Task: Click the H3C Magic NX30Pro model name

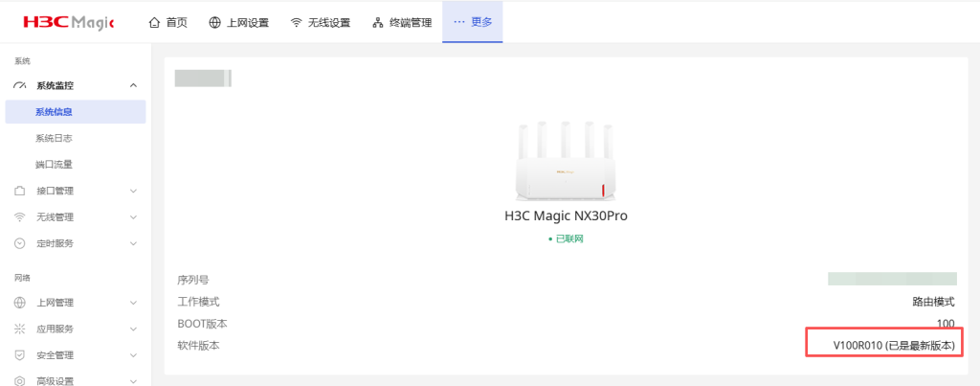Action: [566, 216]
